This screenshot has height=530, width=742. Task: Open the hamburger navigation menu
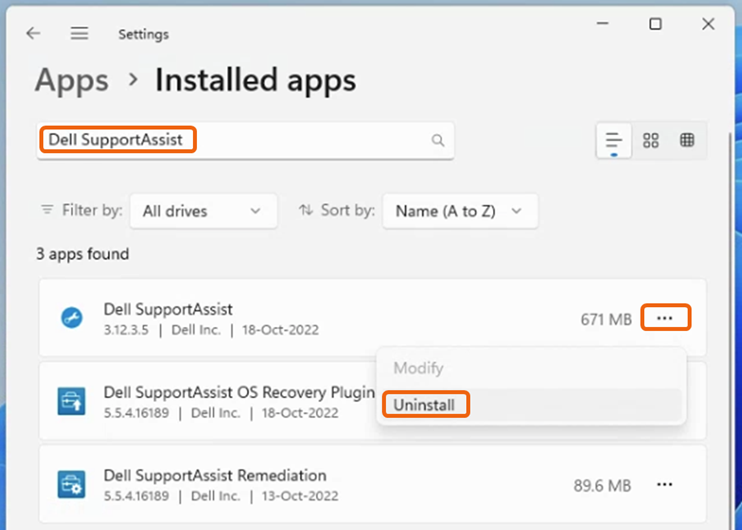(x=80, y=34)
